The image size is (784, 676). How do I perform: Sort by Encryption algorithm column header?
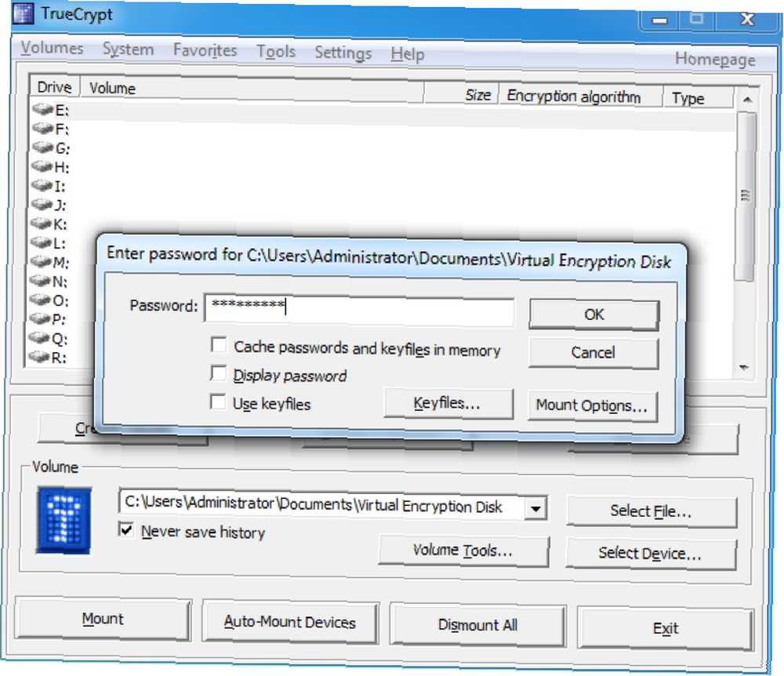(x=581, y=96)
